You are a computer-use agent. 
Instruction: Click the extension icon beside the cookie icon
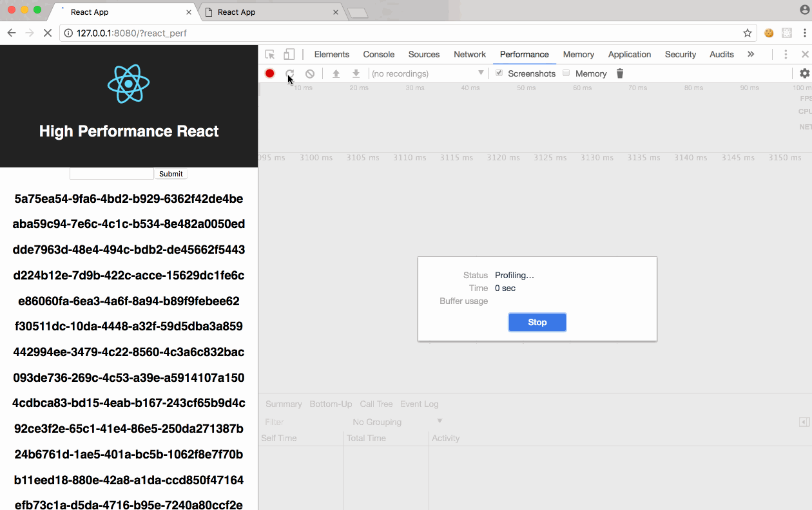[x=787, y=33]
